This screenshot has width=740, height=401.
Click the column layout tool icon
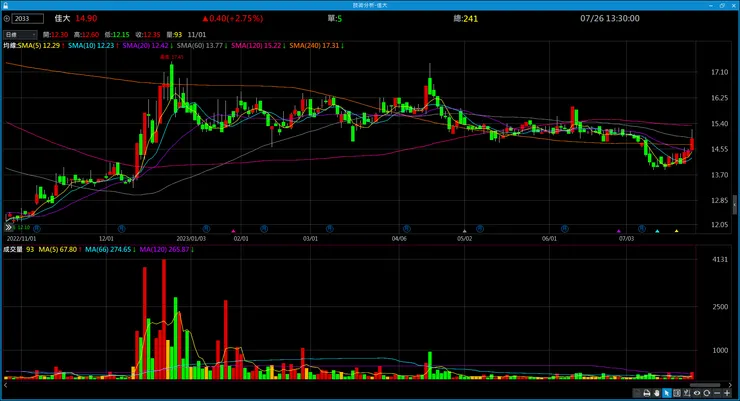(x=677, y=393)
